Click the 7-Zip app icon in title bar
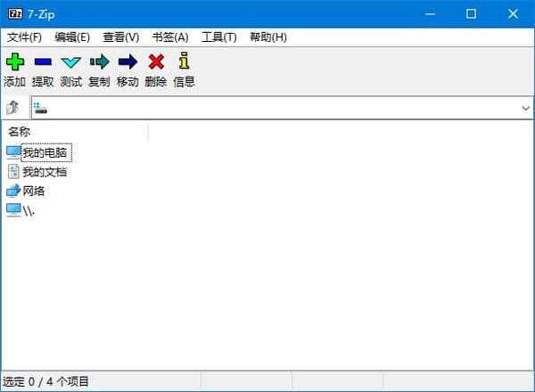This screenshot has width=535, height=392. point(15,13)
